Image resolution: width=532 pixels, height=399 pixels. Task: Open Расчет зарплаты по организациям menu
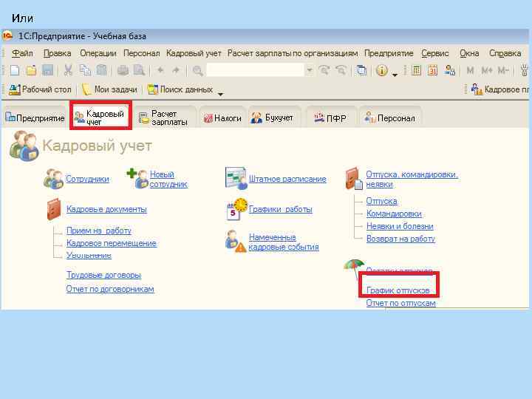coord(293,53)
